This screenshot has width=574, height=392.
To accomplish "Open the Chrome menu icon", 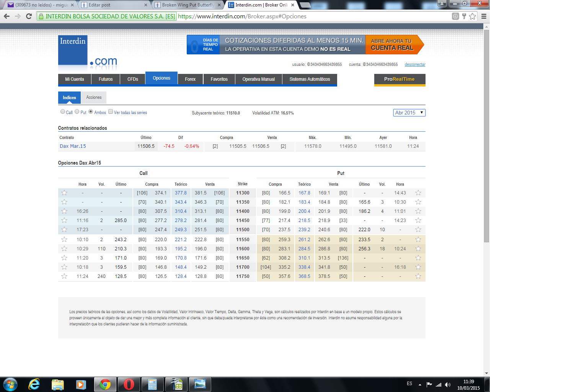I will [x=484, y=16].
